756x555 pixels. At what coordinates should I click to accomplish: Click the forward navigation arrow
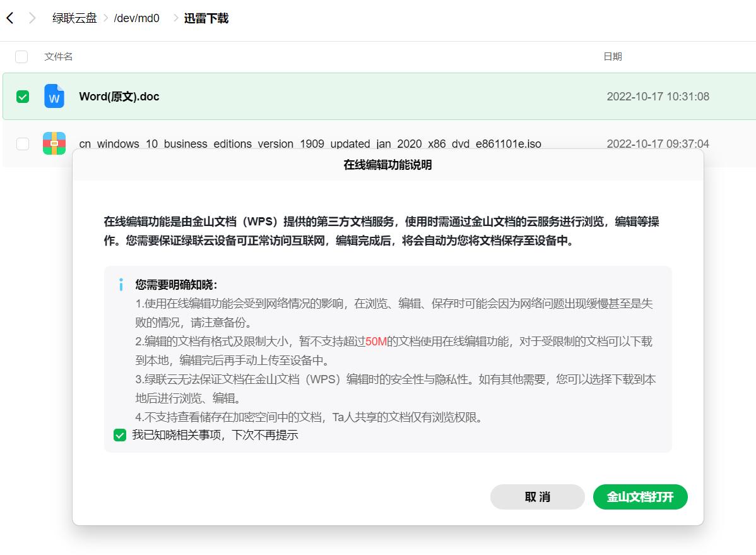[32, 18]
